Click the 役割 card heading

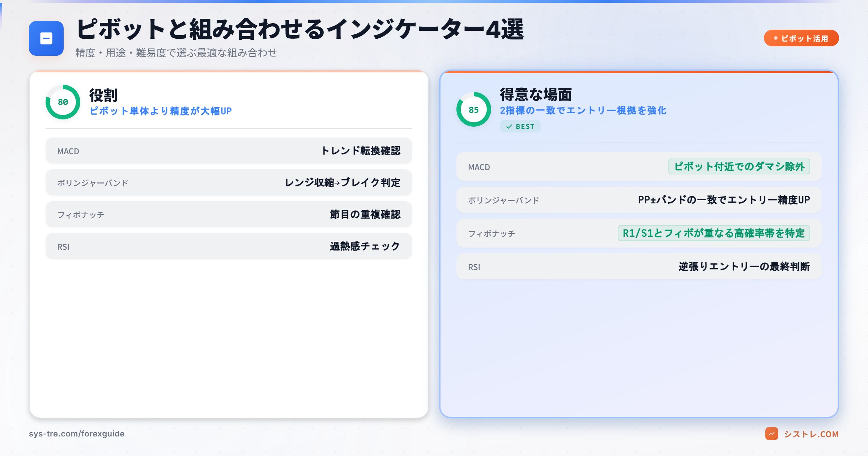(103, 95)
